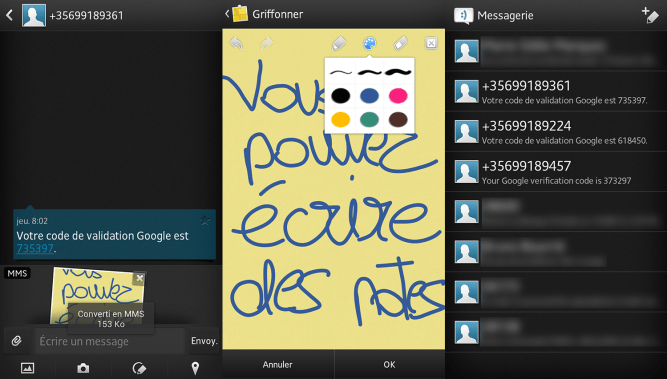Open the first blurred conversation in Messagerie
This screenshot has height=379, width=667.
click(x=556, y=51)
